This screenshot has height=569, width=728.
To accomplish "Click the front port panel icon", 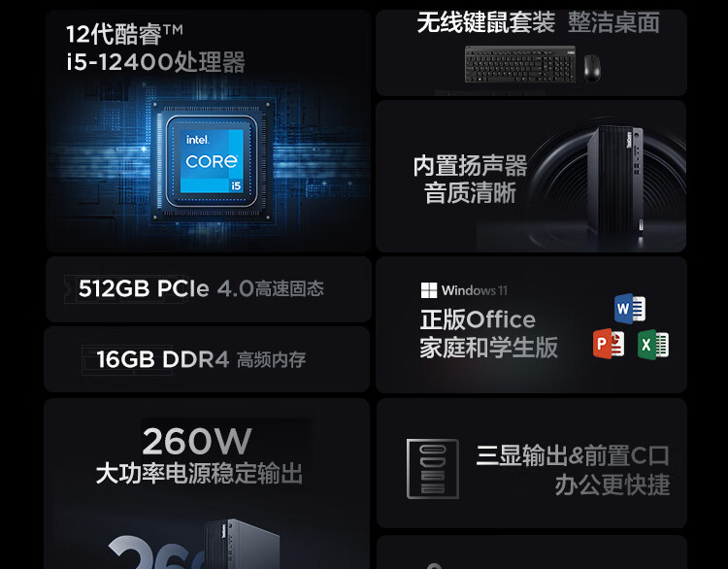I will point(432,469).
